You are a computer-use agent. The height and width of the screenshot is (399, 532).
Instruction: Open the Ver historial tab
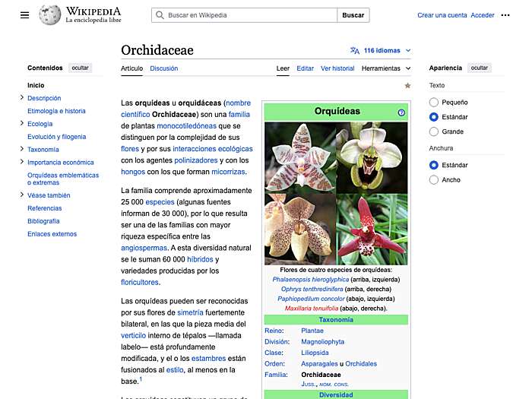coord(337,68)
